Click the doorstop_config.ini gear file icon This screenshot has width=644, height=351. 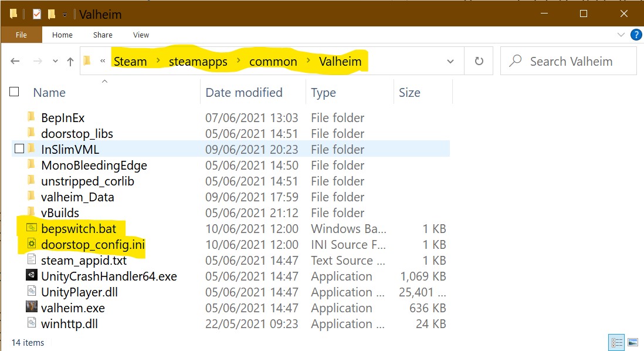32,244
